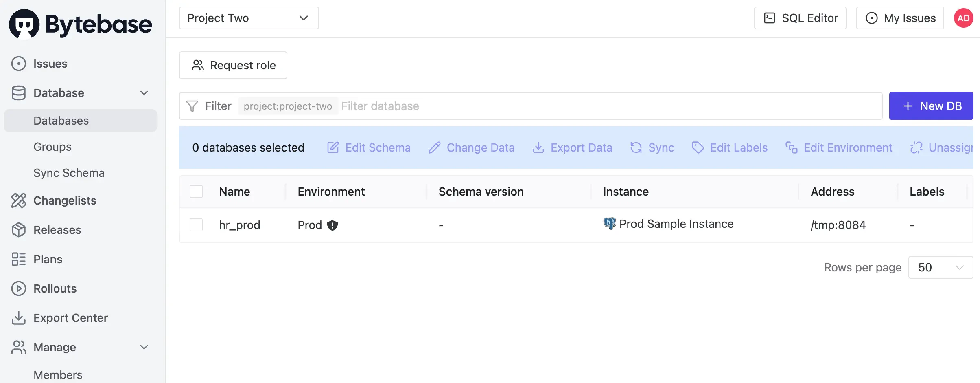The width and height of the screenshot is (980, 383).
Task: Open the Project Two project dropdown
Action: tap(249, 18)
